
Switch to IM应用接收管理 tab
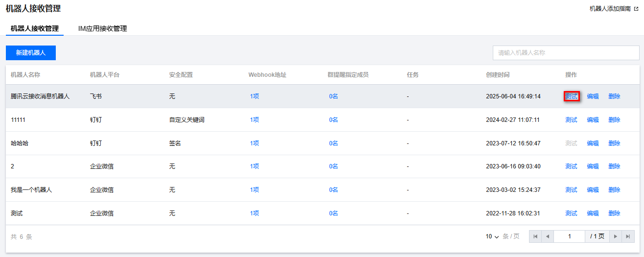(x=102, y=28)
